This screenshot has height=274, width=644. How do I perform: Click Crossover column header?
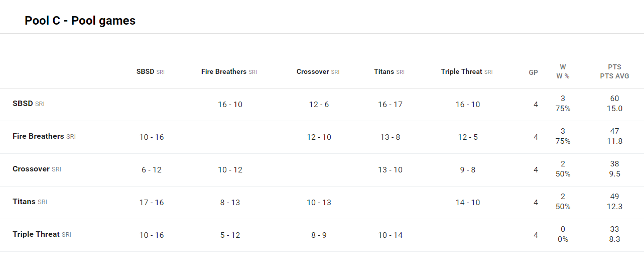coord(313,72)
